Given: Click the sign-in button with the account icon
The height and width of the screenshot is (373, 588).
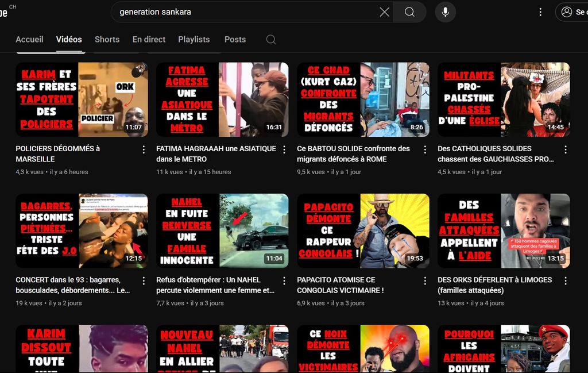Looking at the screenshot, I should tap(572, 12).
